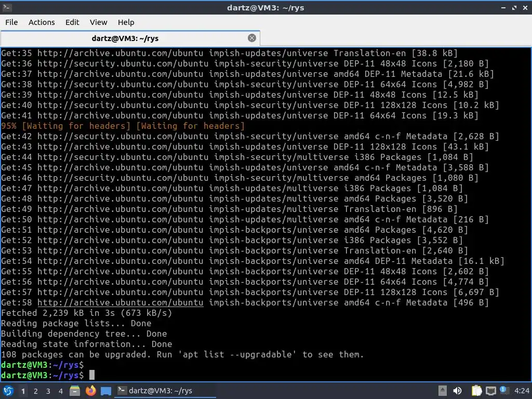Click the Get:44 multiverse i386 Packages line
Screen dimensions: 532x399
(237, 157)
